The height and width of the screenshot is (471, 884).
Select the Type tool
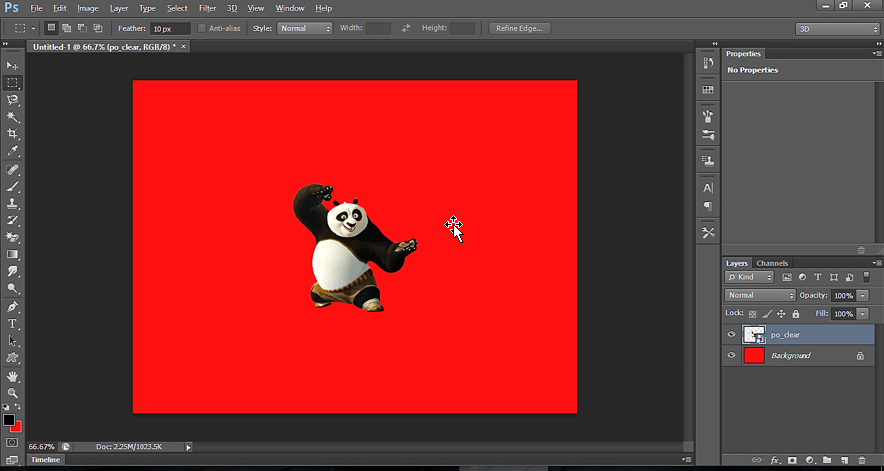(x=12, y=324)
